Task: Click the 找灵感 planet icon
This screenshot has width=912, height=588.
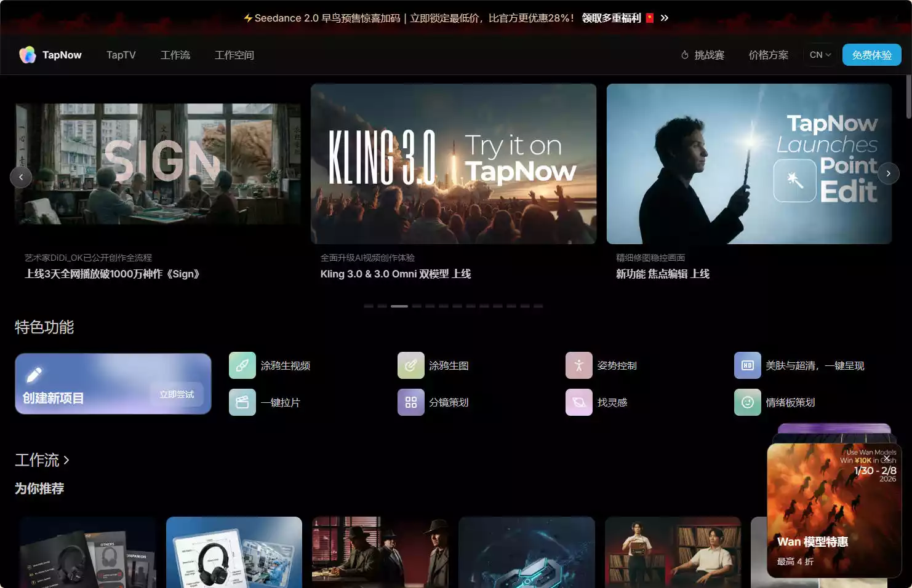Action: pyautogui.click(x=579, y=402)
